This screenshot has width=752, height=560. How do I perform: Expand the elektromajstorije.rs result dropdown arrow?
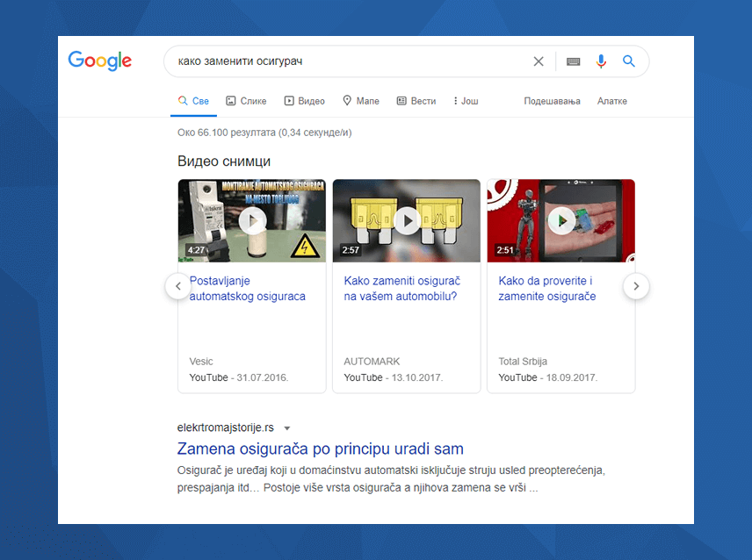[x=286, y=428]
